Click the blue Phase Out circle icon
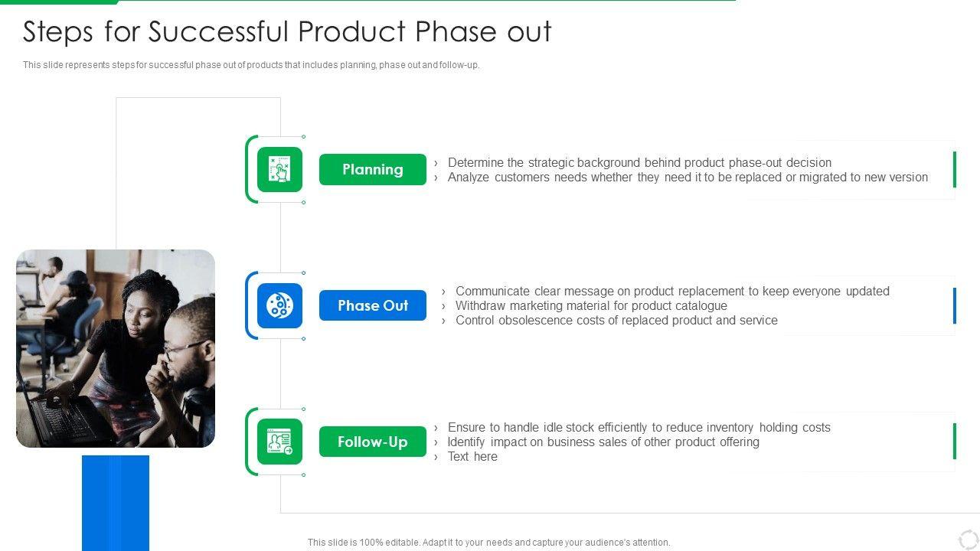 (x=279, y=305)
